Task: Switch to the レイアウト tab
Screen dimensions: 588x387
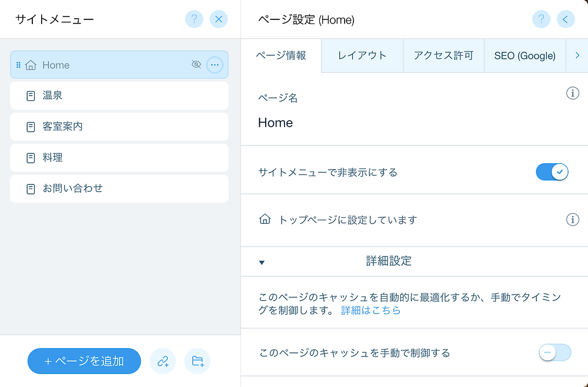Action: tap(362, 55)
